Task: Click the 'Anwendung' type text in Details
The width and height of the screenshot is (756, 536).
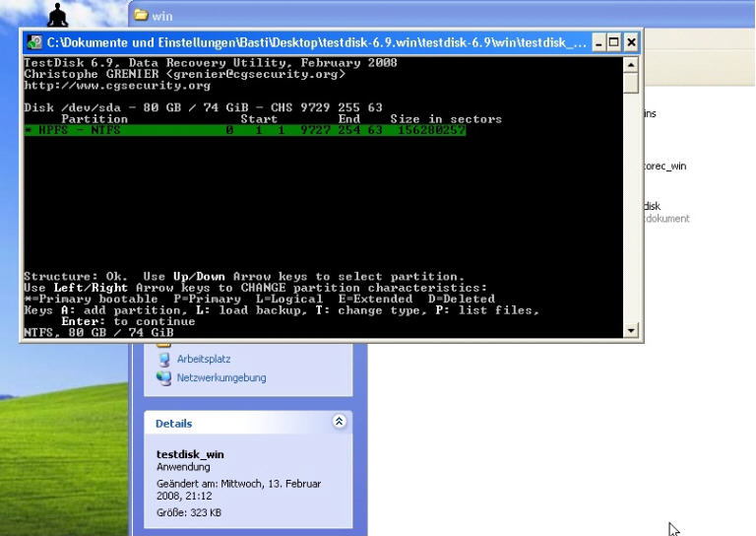Action: coord(183,467)
